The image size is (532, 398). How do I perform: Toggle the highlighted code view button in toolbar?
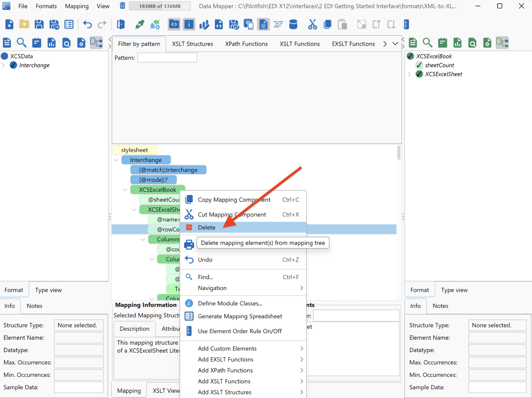[x=174, y=25]
